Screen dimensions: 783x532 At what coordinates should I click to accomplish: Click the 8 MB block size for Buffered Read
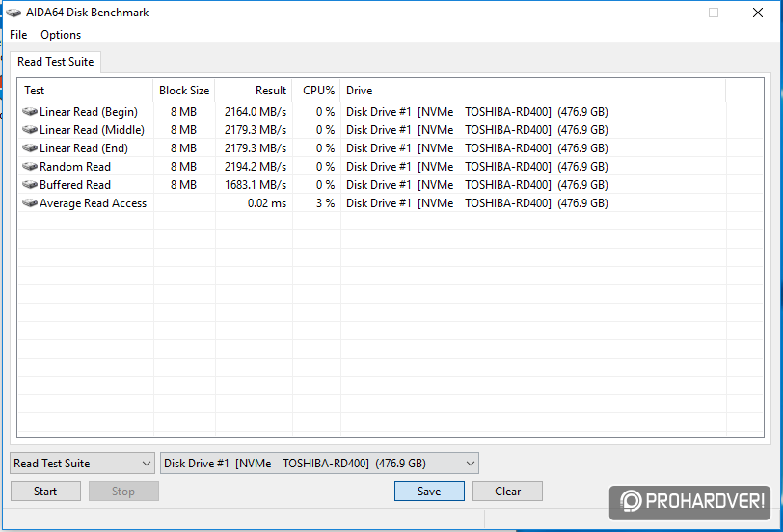(x=183, y=185)
